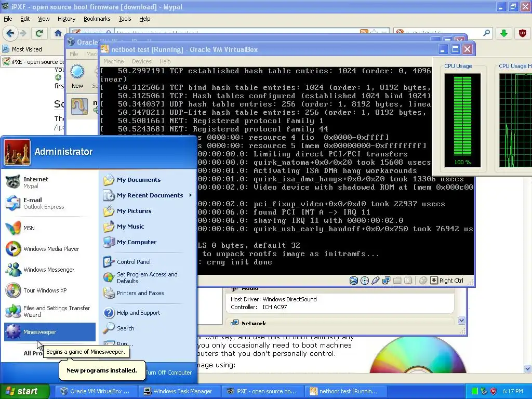Click the system tray clock
This screenshot has width=532, height=399.
pos(513,391)
